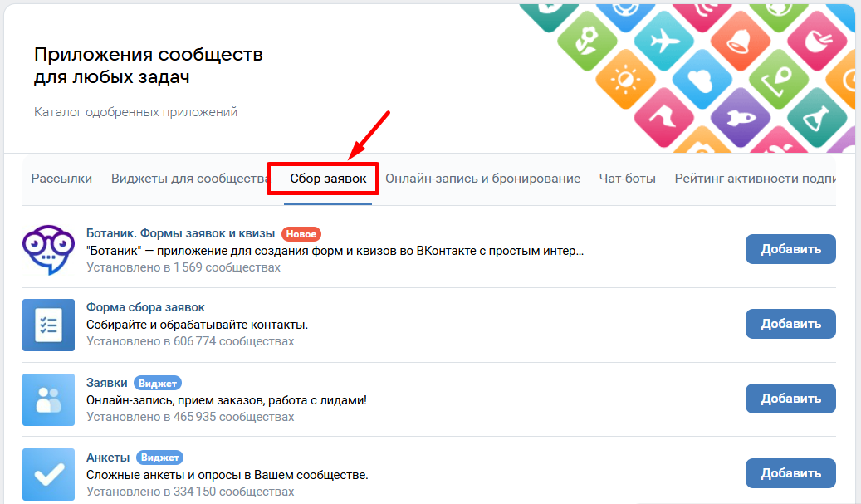Image resolution: width=861 pixels, height=504 pixels.
Task: Add the Ботаник app with Добавить button
Action: tap(790, 249)
